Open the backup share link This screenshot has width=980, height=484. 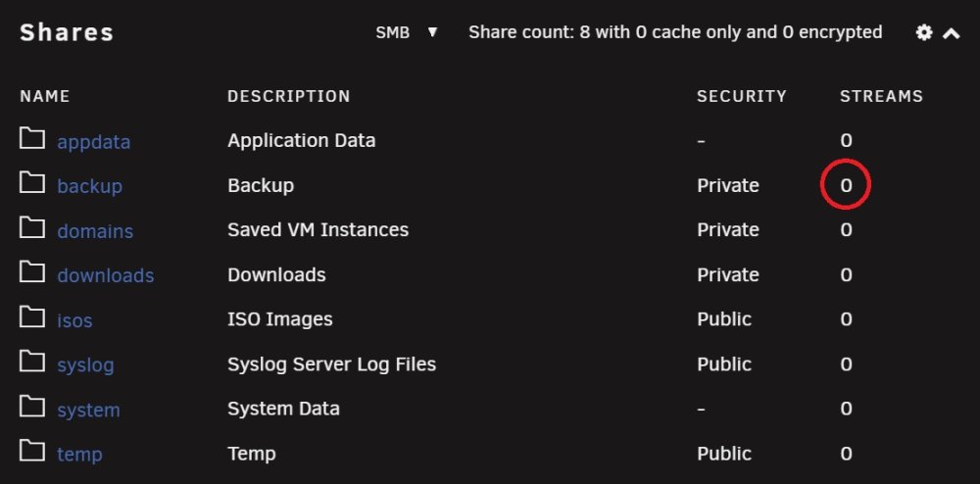89,186
